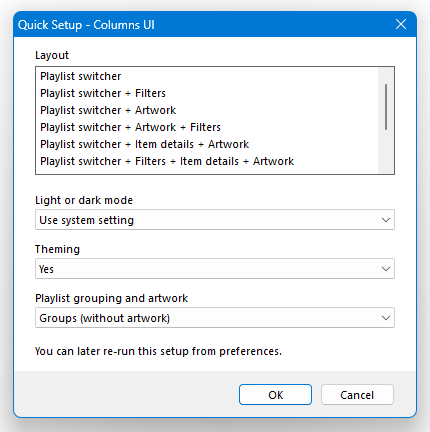Click the Groups (without artwork) combo box
The image size is (430, 432).
click(215, 318)
